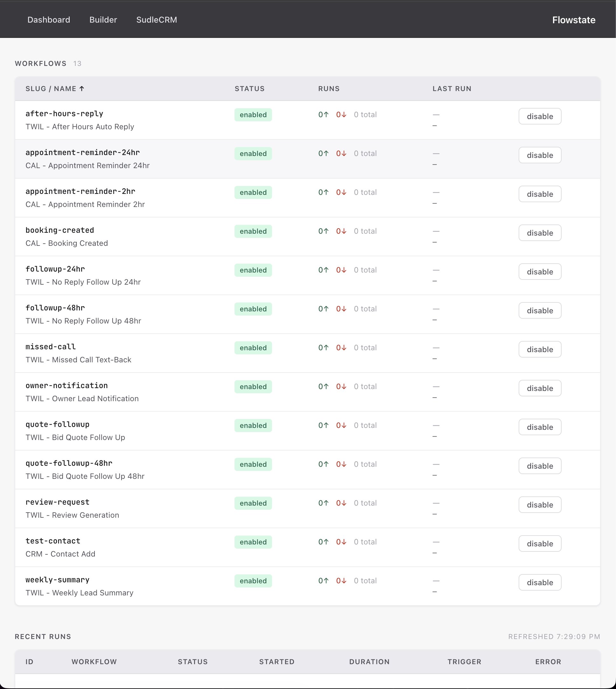Click the failed runs count for followup-24hr
Screen dimensions: 616x689
point(341,270)
